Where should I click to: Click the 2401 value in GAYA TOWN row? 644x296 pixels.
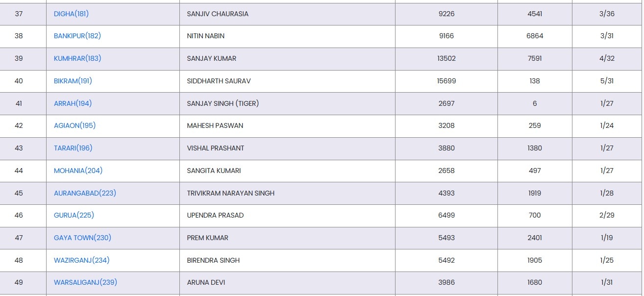535,238
